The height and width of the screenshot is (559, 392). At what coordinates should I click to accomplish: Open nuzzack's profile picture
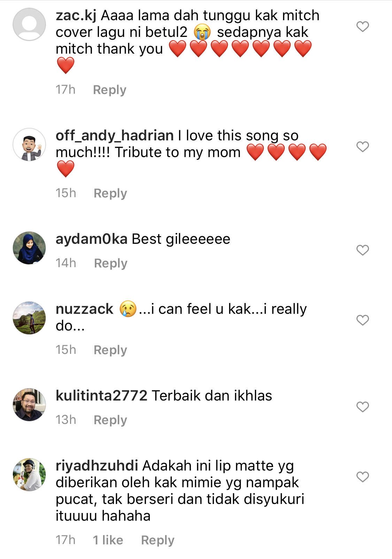click(x=29, y=318)
